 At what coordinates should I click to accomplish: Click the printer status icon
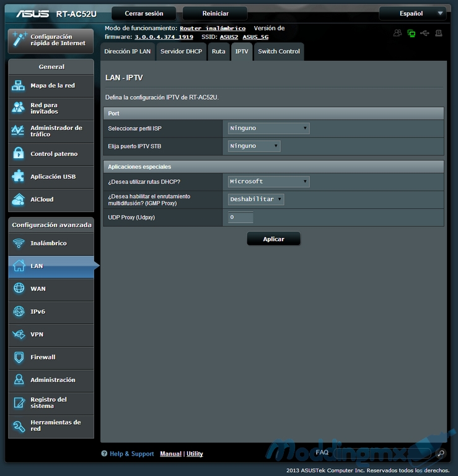coord(439,33)
